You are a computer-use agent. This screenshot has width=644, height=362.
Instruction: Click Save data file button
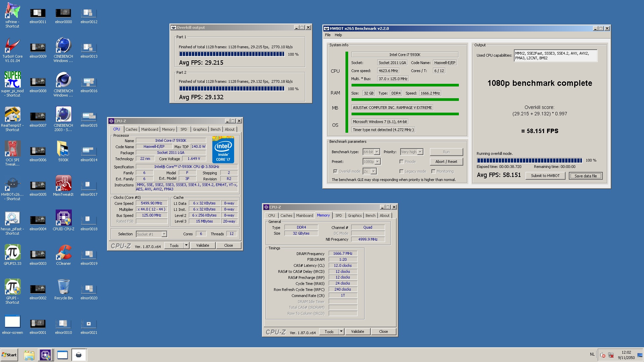click(586, 176)
